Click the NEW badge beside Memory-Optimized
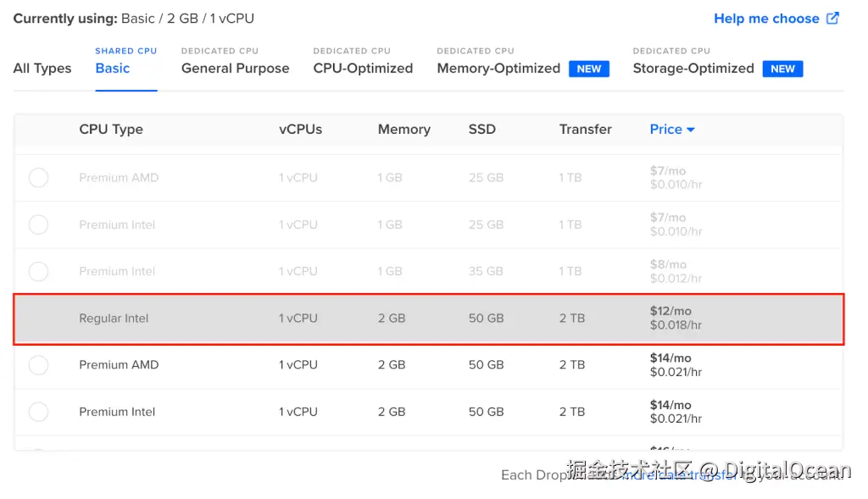 pyautogui.click(x=589, y=69)
